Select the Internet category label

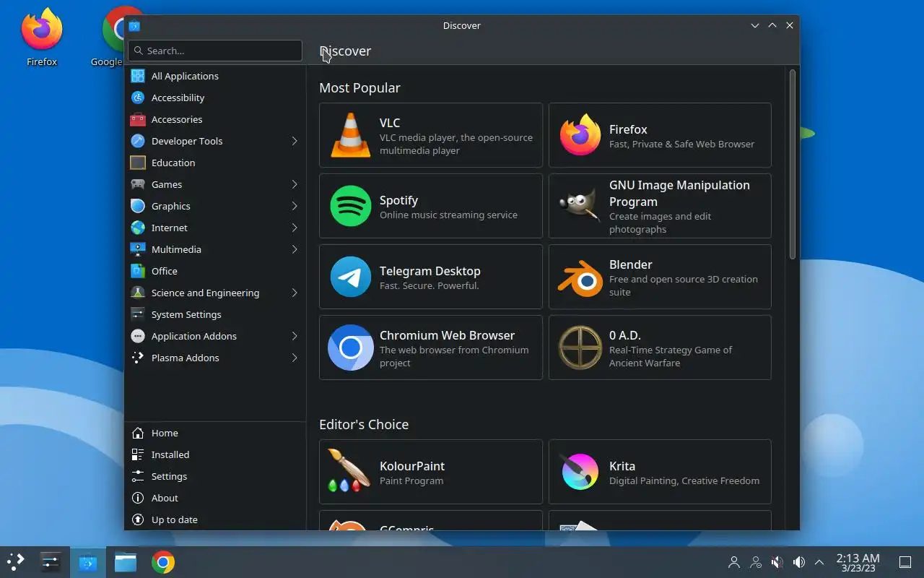pos(170,228)
